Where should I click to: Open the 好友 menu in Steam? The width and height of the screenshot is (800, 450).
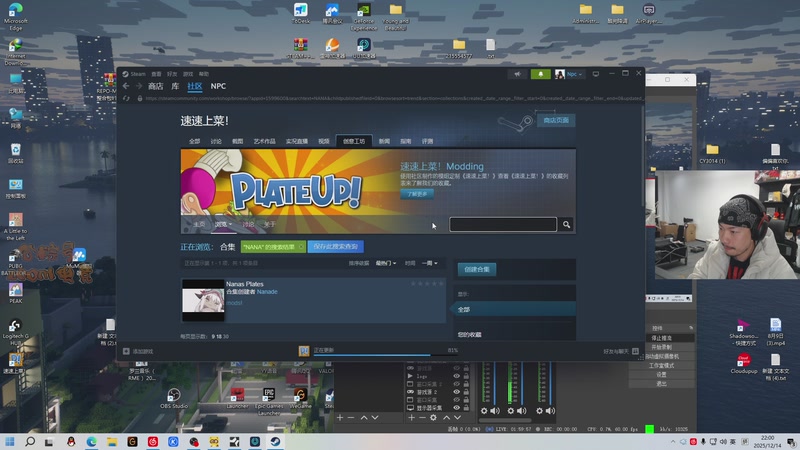click(x=172, y=74)
